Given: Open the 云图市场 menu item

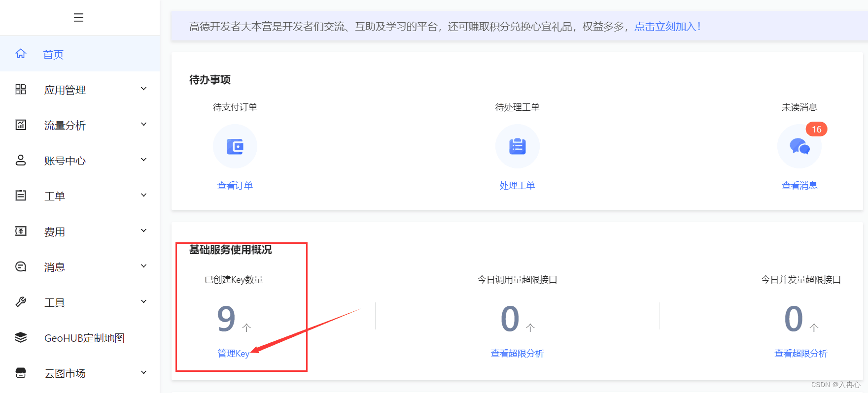Looking at the screenshot, I should [x=80, y=373].
